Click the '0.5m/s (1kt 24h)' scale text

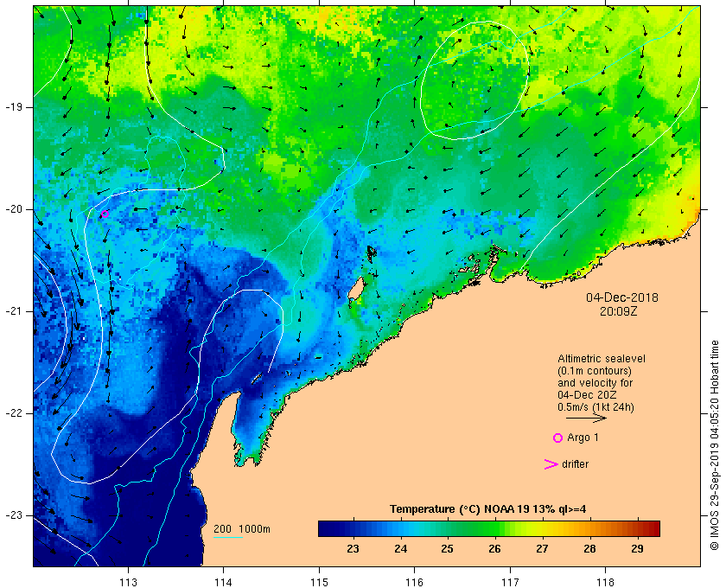point(595,406)
